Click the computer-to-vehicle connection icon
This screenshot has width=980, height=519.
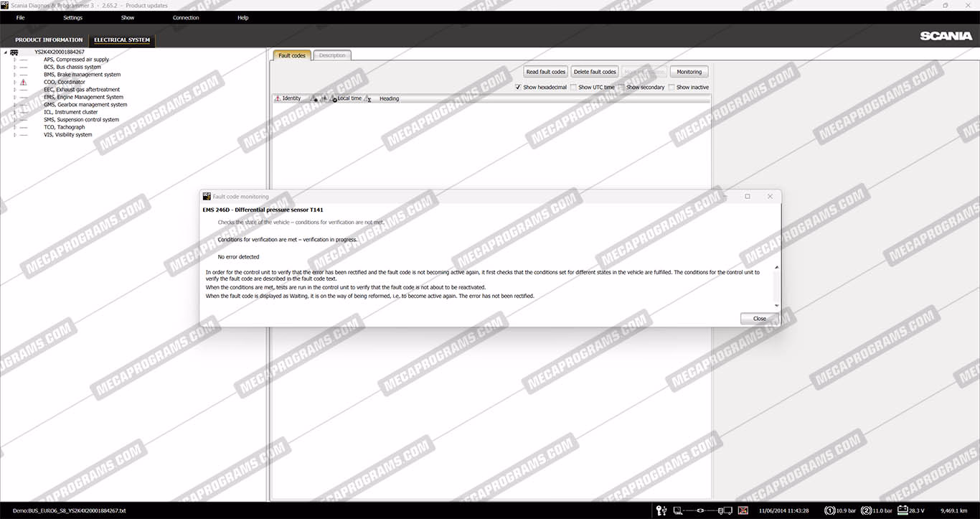(703, 510)
